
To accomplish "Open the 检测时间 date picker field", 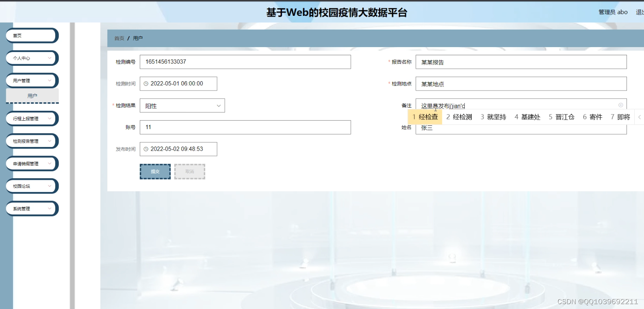I will click(x=178, y=84).
